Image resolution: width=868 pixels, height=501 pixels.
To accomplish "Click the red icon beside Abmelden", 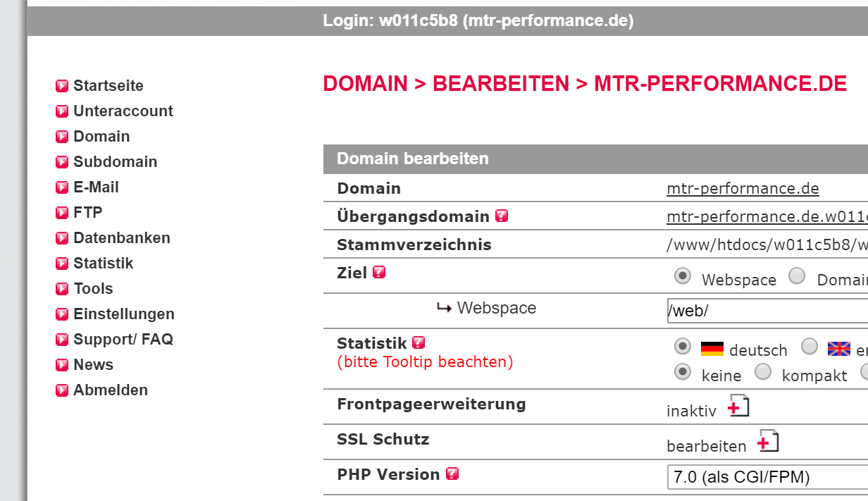I will 61,390.
